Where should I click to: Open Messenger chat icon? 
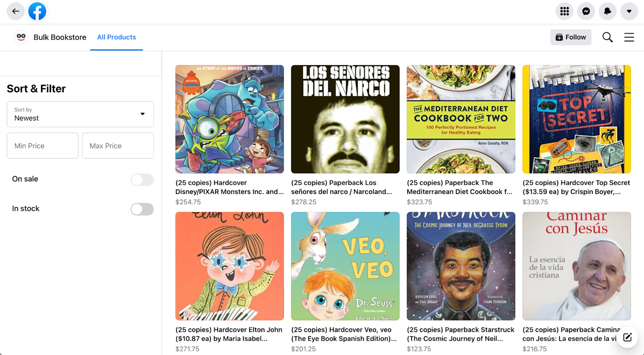click(586, 11)
